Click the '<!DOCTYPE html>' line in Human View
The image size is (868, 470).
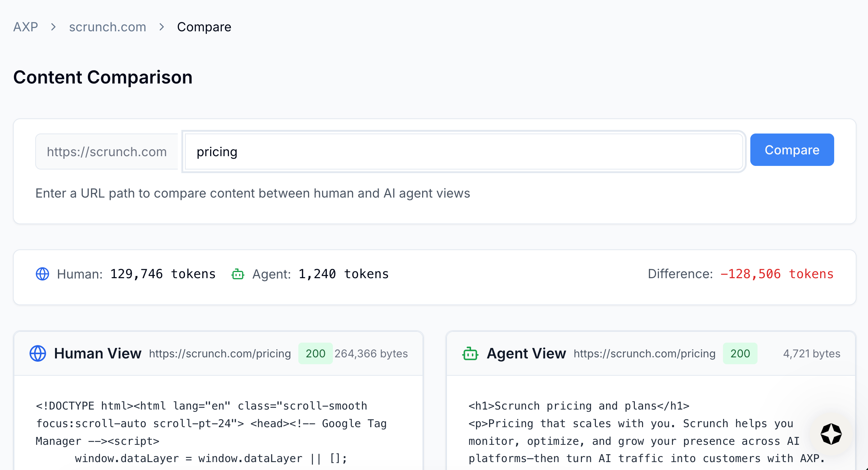coord(202,406)
